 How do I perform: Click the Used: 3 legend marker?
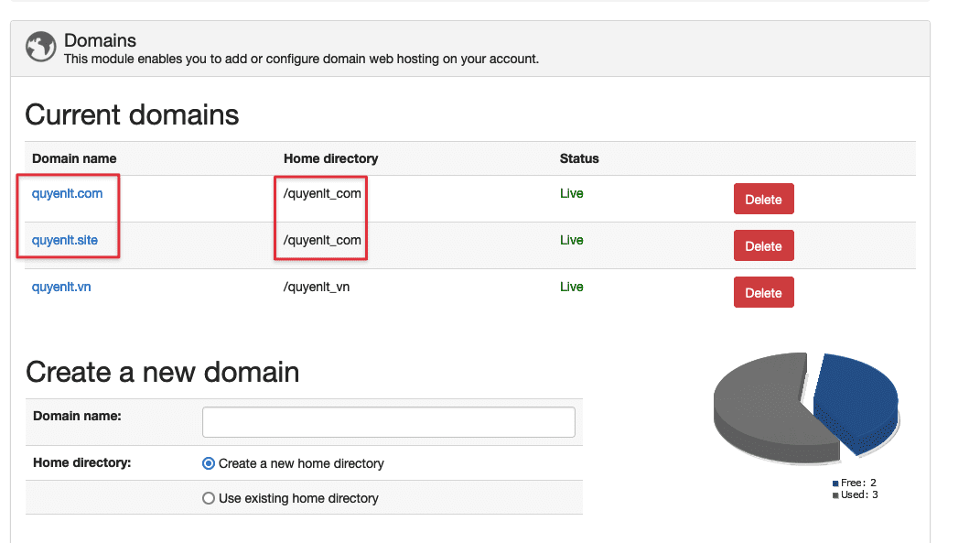coord(835,494)
